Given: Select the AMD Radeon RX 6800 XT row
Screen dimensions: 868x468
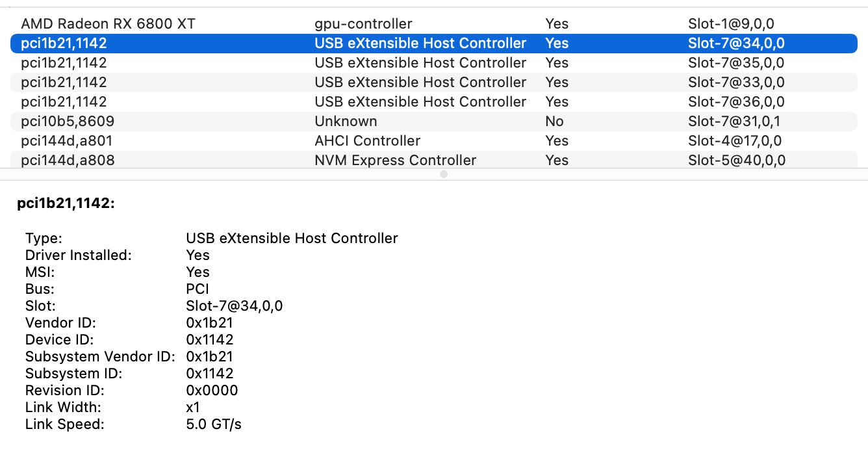Looking at the screenshot, I should click(108, 24).
